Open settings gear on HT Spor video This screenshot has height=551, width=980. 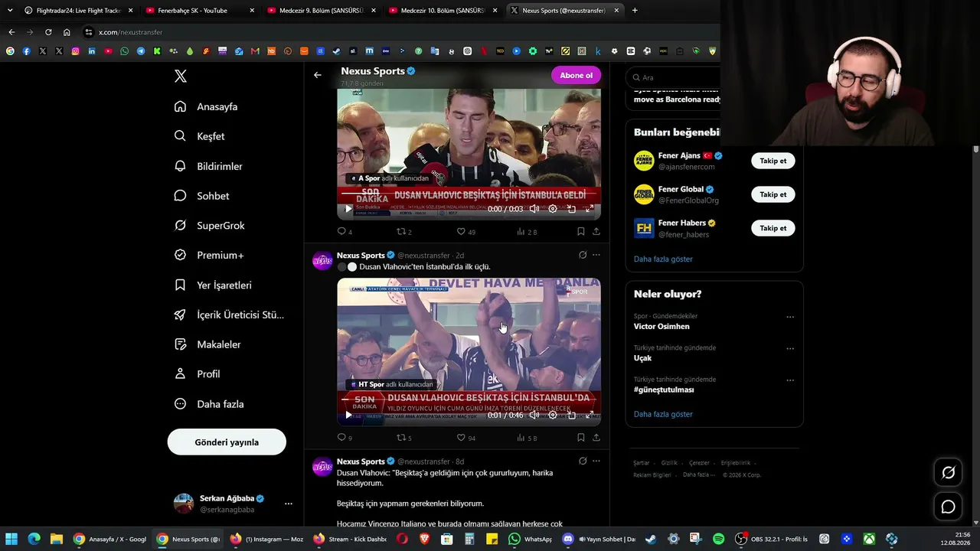pyautogui.click(x=553, y=415)
